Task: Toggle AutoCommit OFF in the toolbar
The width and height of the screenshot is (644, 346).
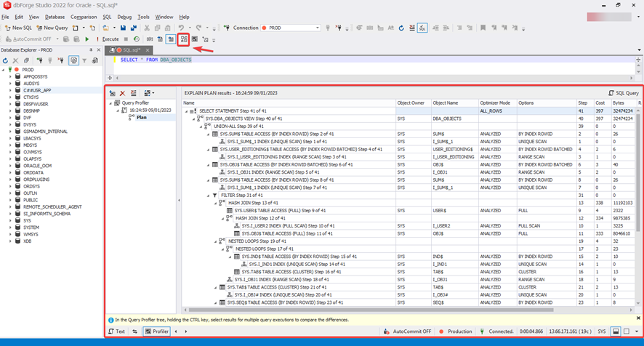Action: (x=31, y=39)
